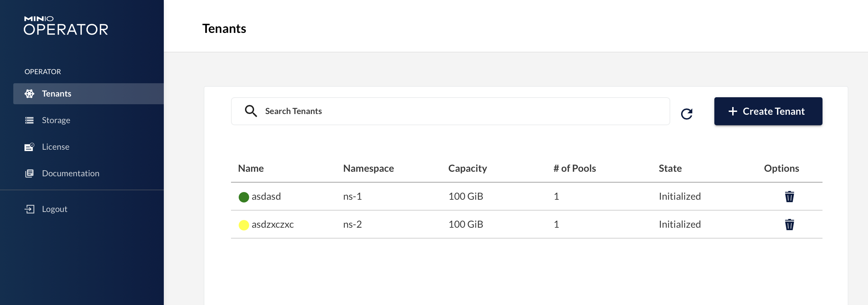868x305 pixels.
Task: Click the green status dot of asdasd
Action: point(244,197)
